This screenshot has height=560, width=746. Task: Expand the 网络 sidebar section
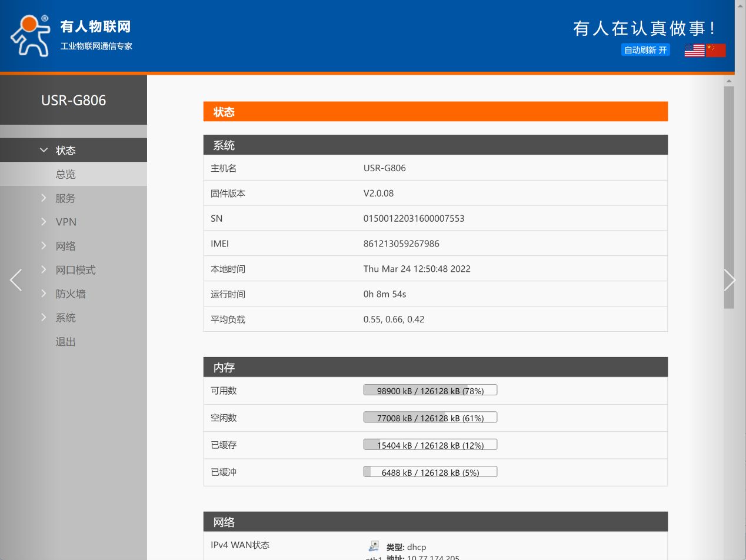pos(65,246)
